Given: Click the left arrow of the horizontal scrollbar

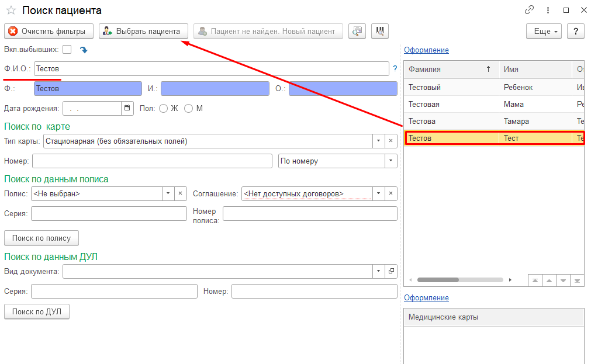Looking at the screenshot, I should pyautogui.click(x=410, y=280).
